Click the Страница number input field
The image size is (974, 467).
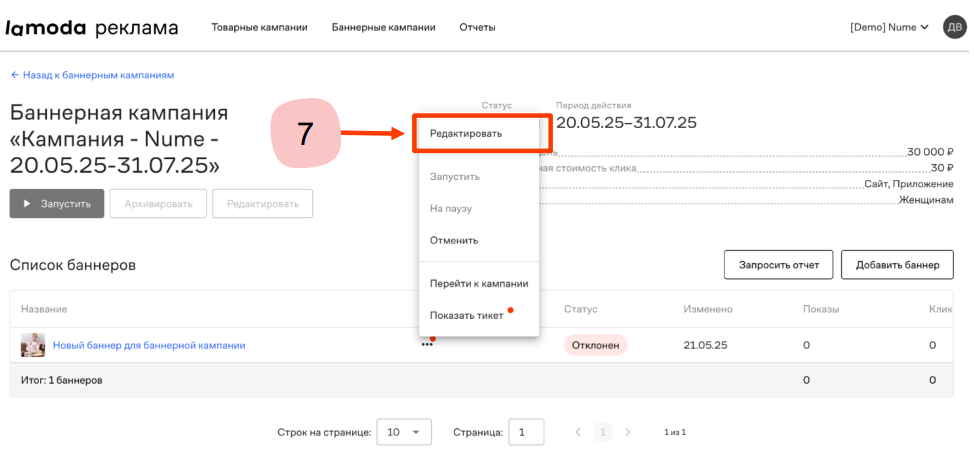point(526,432)
